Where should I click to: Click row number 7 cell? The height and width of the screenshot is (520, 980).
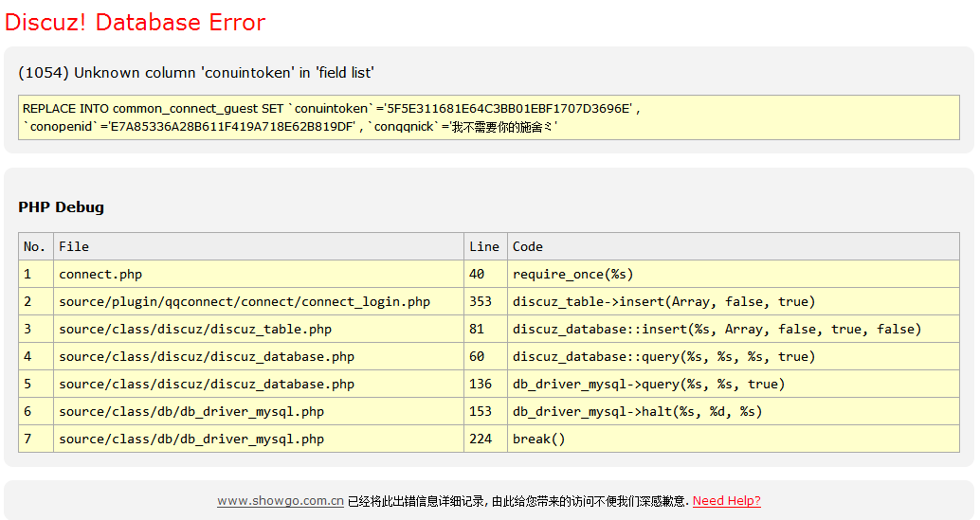(36, 439)
